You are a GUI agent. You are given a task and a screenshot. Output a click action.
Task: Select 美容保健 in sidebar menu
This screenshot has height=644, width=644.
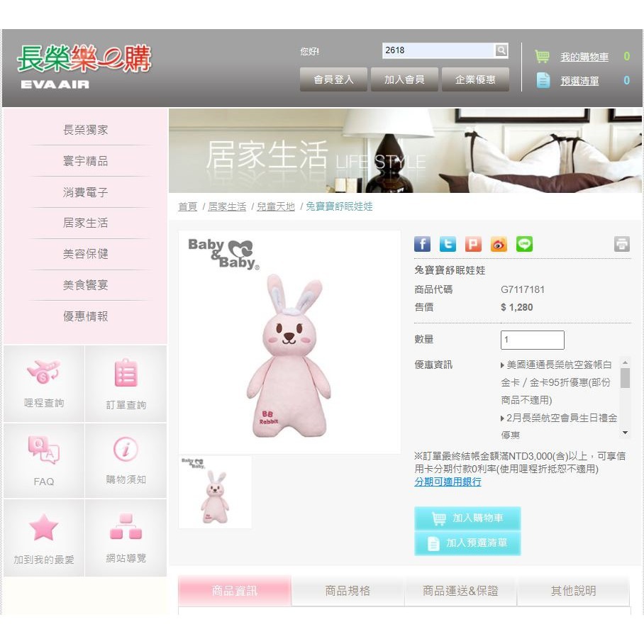pos(86,254)
